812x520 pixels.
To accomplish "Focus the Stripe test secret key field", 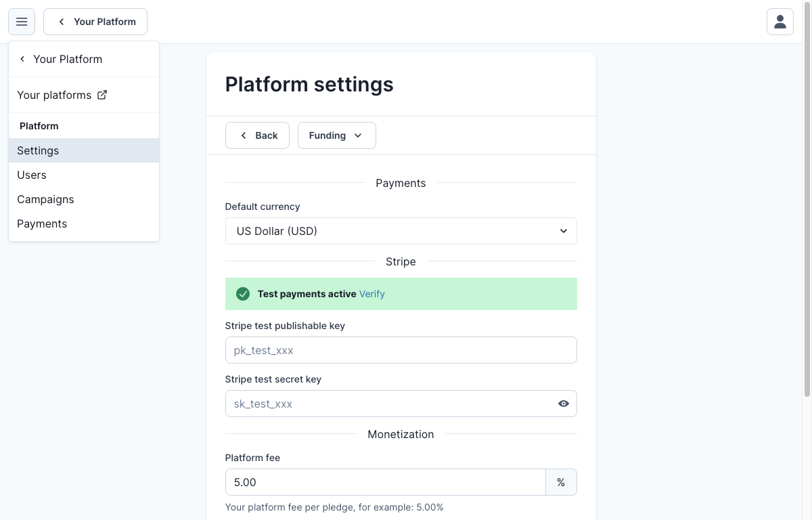I will pos(401,404).
